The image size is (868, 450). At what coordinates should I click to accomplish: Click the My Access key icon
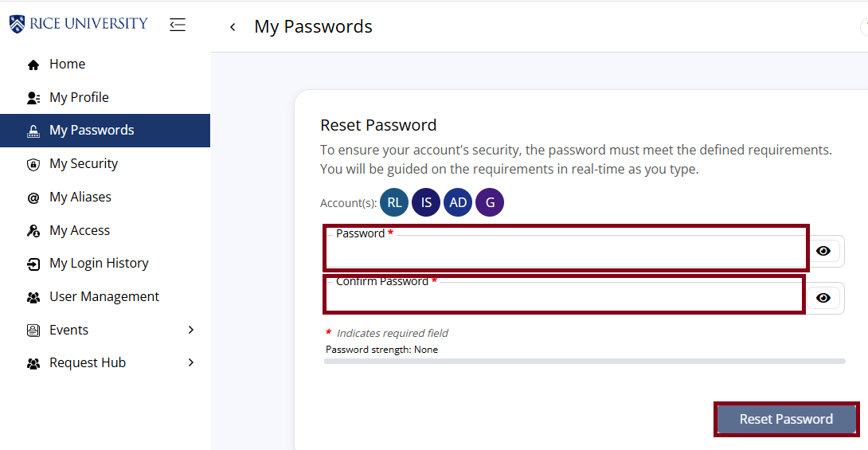coord(33,231)
